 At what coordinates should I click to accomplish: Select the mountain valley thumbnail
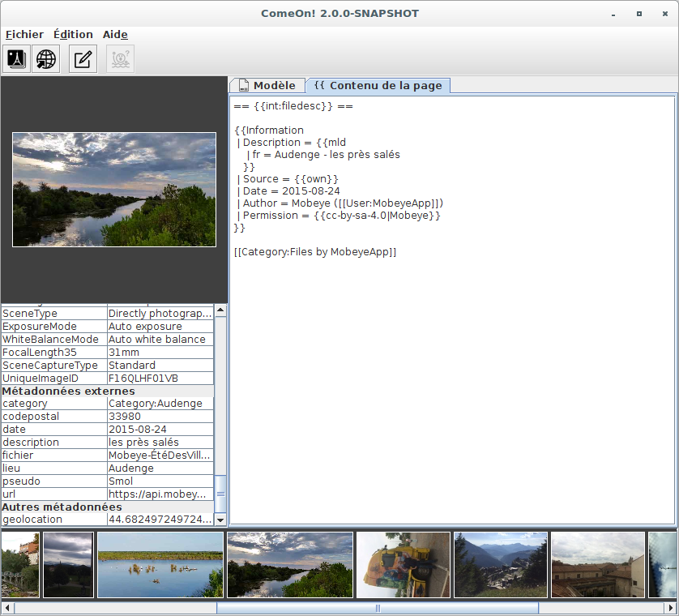click(501, 565)
